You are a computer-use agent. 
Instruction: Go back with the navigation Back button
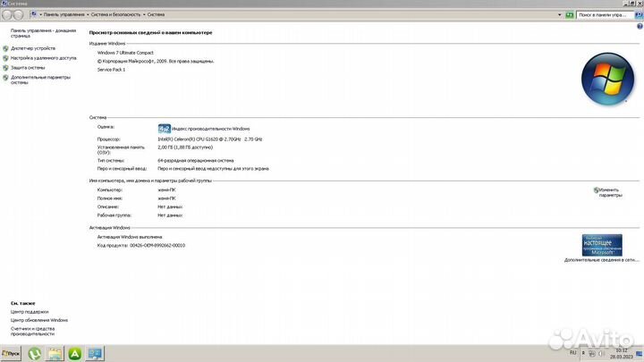pos(7,15)
